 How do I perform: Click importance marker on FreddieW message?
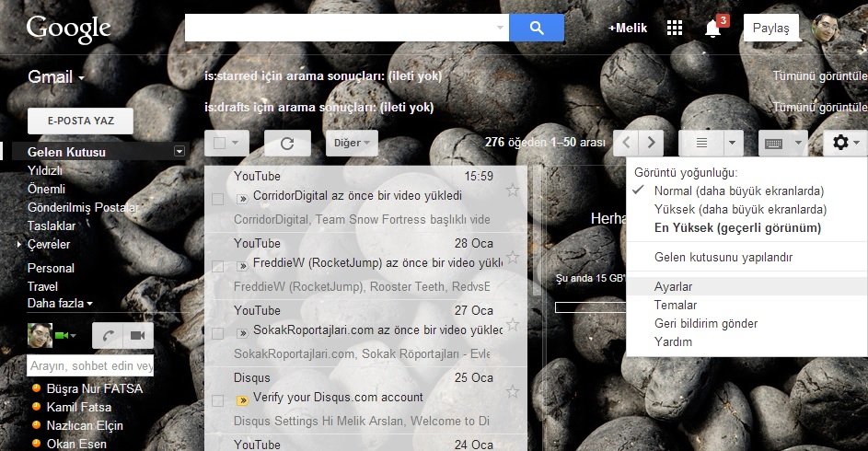point(242,266)
